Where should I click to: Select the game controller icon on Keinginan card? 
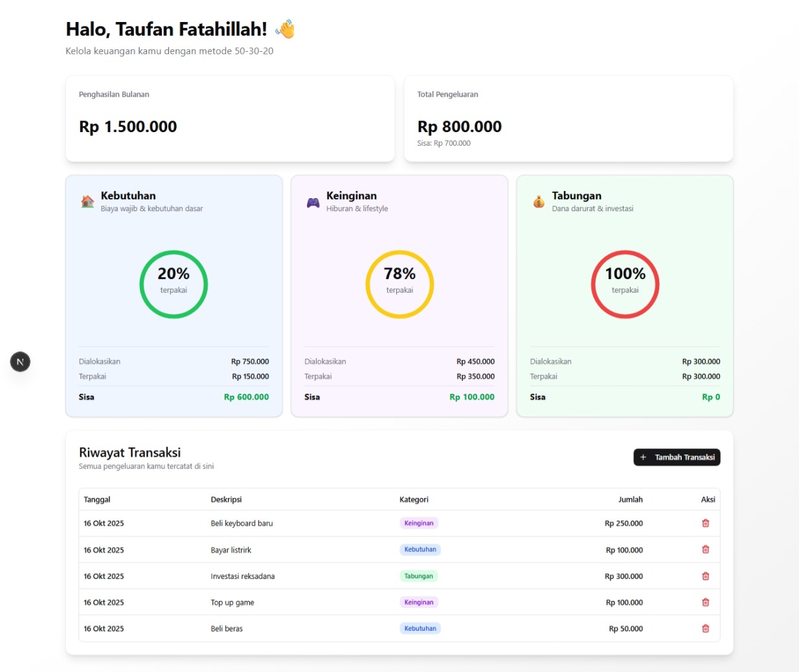click(312, 201)
